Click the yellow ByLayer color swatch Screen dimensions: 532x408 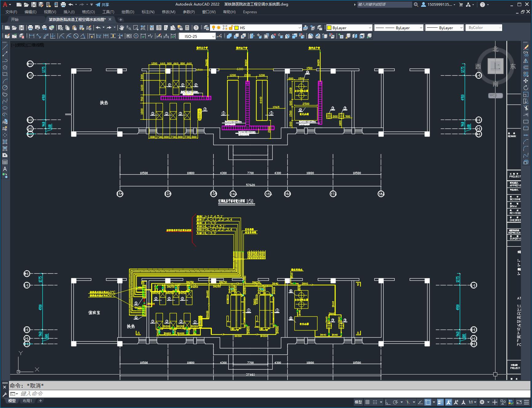click(x=329, y=28)
